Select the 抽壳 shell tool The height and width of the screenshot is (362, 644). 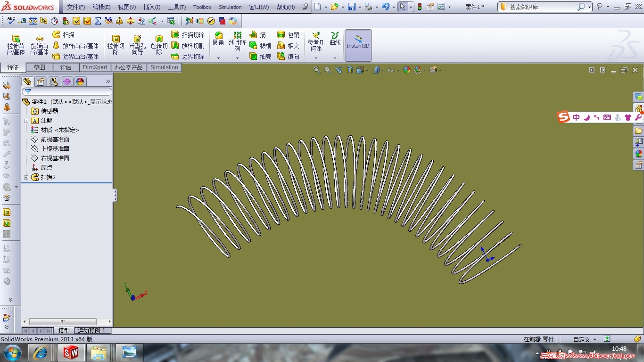coord(260,57)
